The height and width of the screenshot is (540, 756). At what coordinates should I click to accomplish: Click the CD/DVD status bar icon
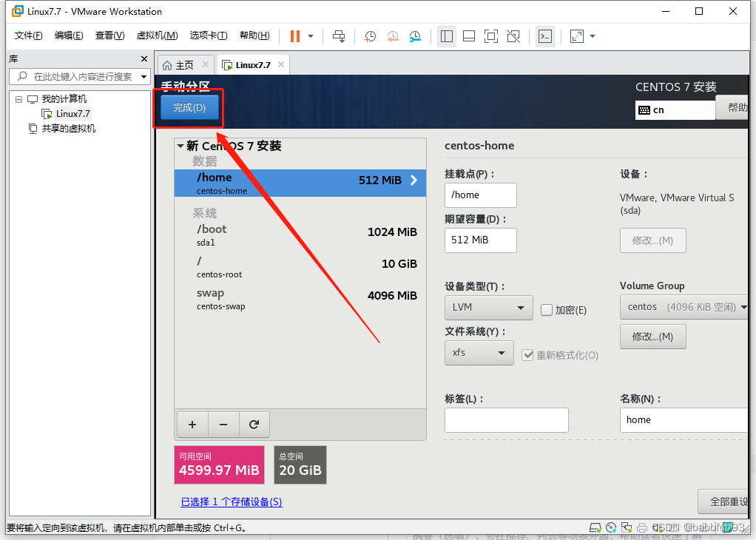coord(611,527)
